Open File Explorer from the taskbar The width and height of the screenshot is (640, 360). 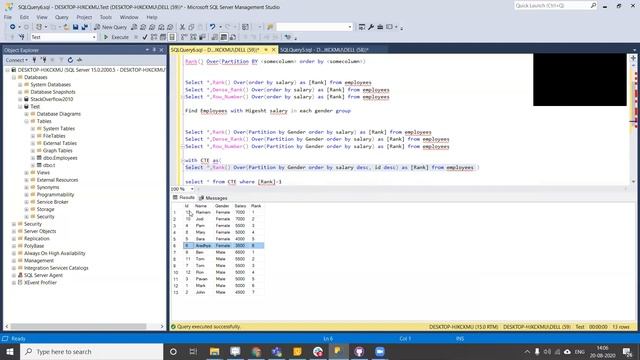pos(214,351)
